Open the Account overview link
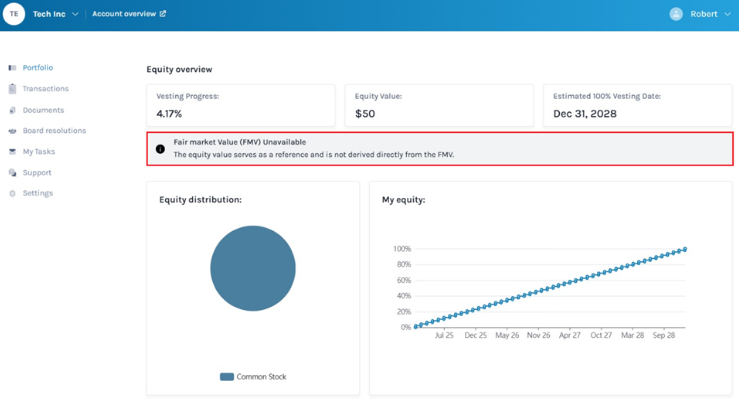The width and height of the screenshot is (739, 399). pyautogui.click(x=124, y=14)
